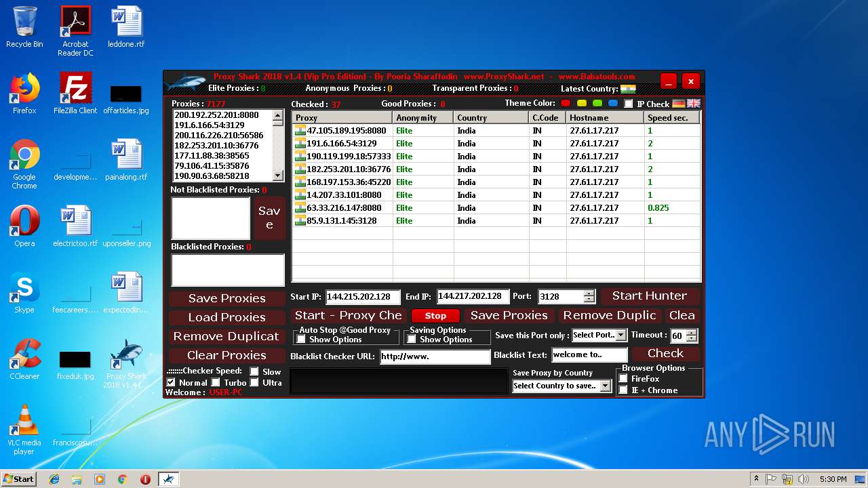Image resolution: width=868 pixels, height=488 pixels.
Task: Sort table by Country column header
Action: tap(491, 118)
